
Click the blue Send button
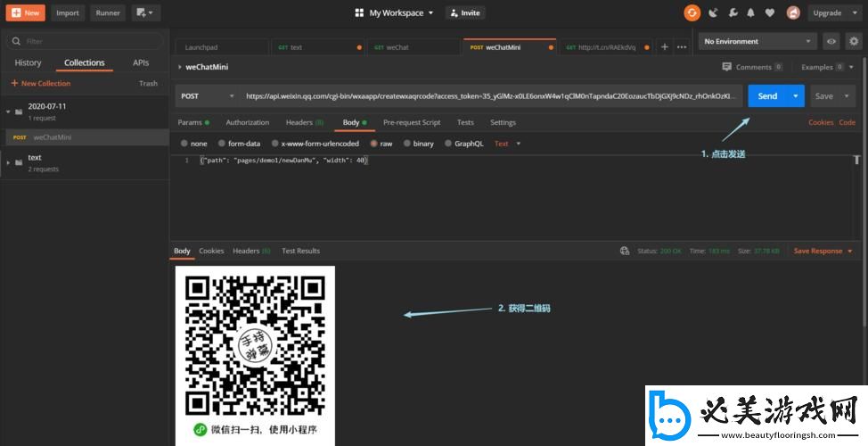coord(766,96)
